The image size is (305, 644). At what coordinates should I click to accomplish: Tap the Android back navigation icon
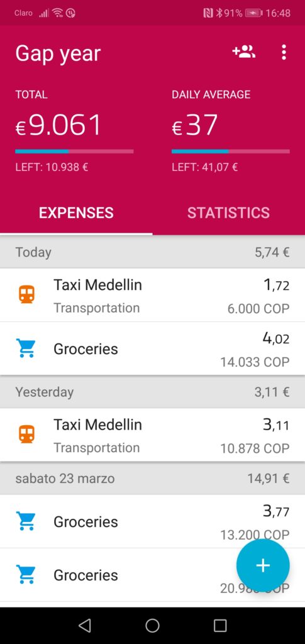tap(84, 625)
